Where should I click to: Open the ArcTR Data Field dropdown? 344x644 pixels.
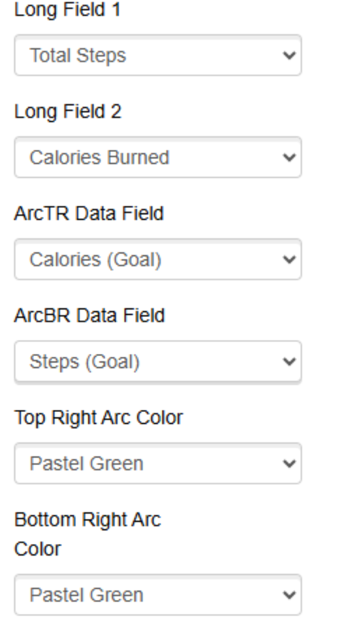[158, 259]
